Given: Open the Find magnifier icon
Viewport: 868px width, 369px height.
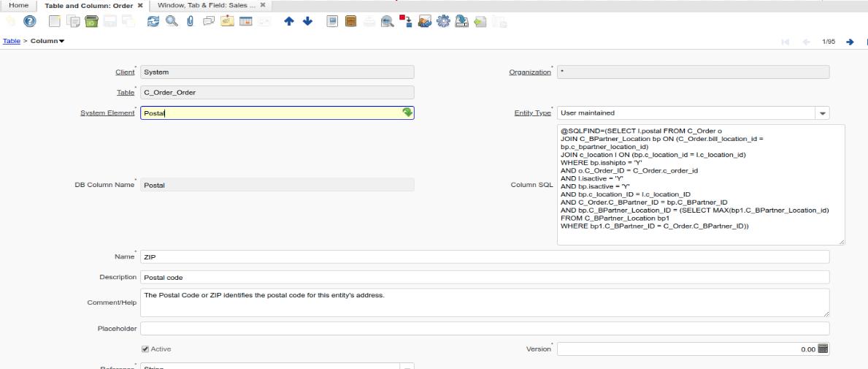Looking at the screenshot, I should [172, 21].
